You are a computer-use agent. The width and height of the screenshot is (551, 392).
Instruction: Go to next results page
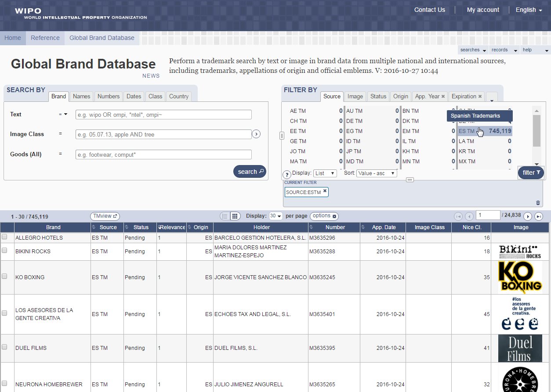click(528, 216)
